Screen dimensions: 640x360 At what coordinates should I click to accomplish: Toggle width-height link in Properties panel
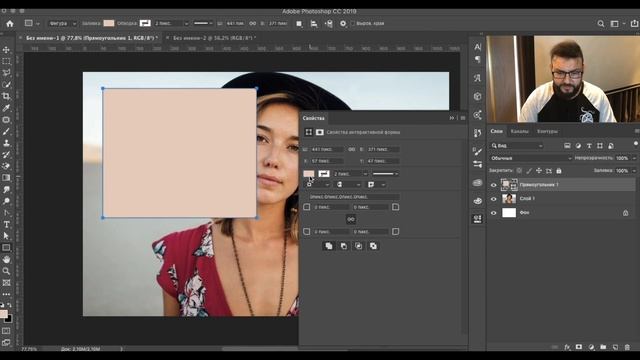[x=351, y=149]
